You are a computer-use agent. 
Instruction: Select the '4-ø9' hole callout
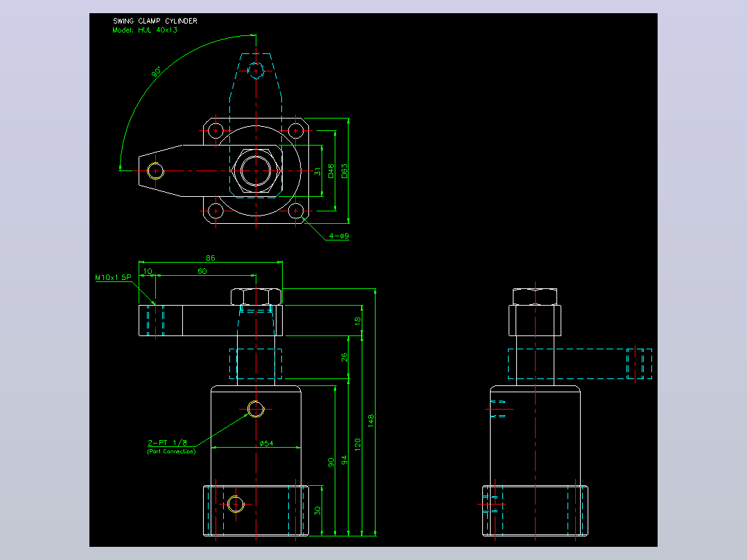tap(339, 236)
